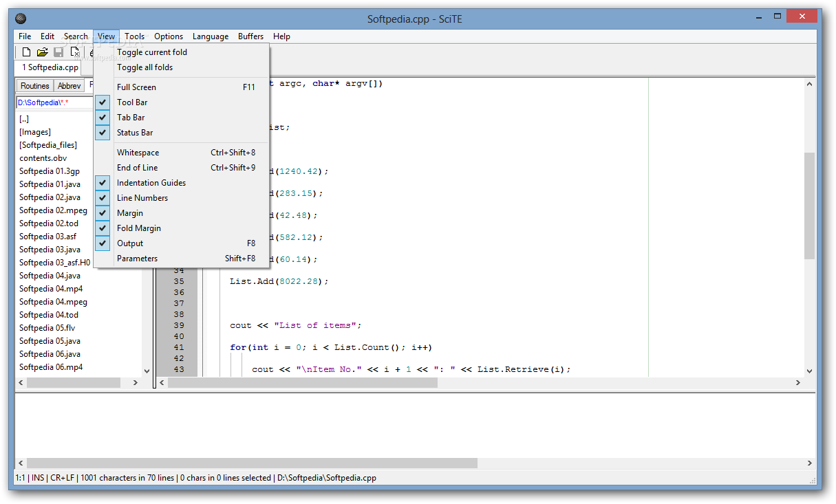The height and width of the screenshot is (504, 836).
Task: Uncheck the Tab Bar option
Action: coord(182,118)
